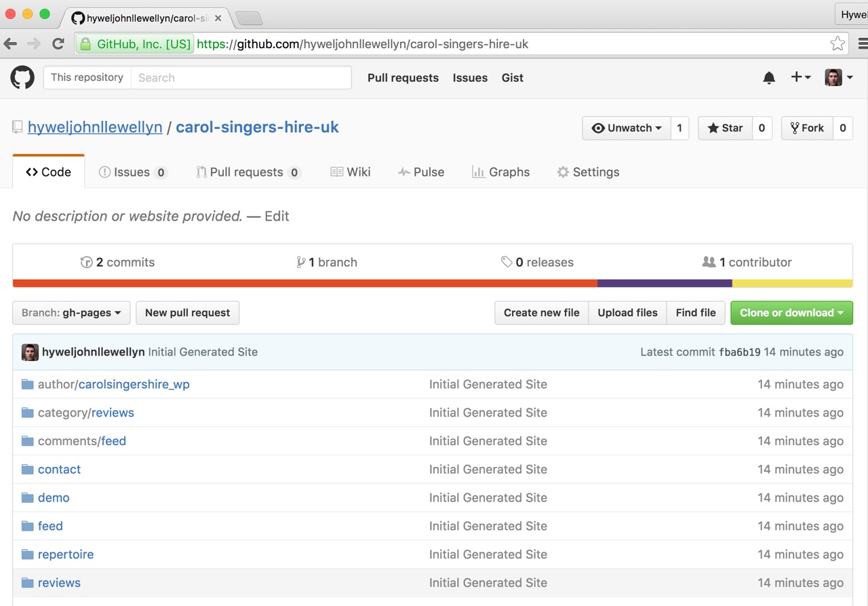Open Clone or download dropdown

[x=791, y=313]
